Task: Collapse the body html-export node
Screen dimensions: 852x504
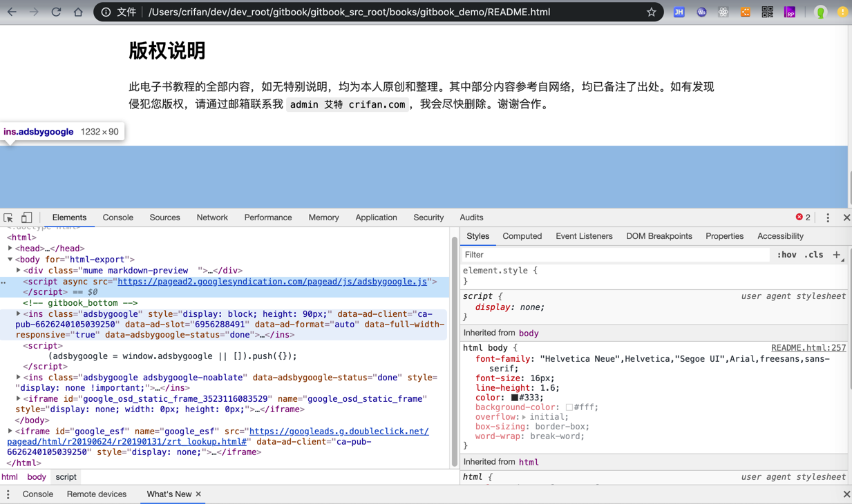Action: [x=10, y=260]
